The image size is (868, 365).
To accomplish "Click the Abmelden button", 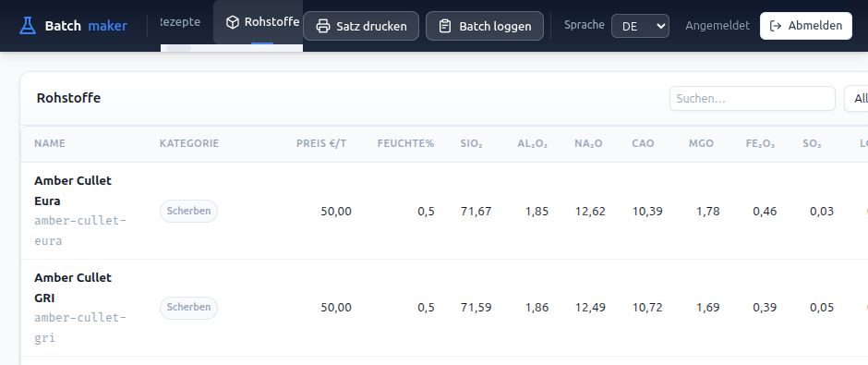I will (x=806, y=26).
